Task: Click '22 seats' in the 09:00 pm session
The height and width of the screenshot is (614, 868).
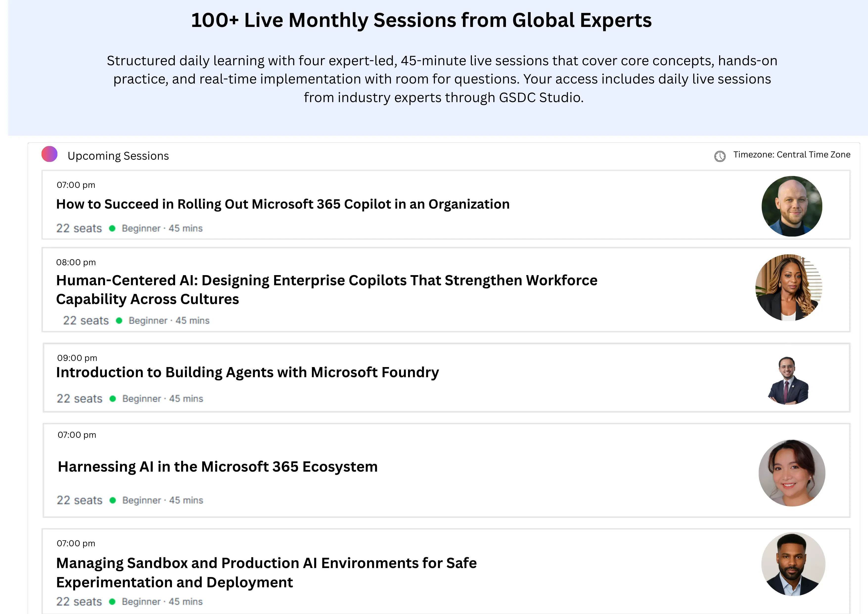Action: point(79,399)
